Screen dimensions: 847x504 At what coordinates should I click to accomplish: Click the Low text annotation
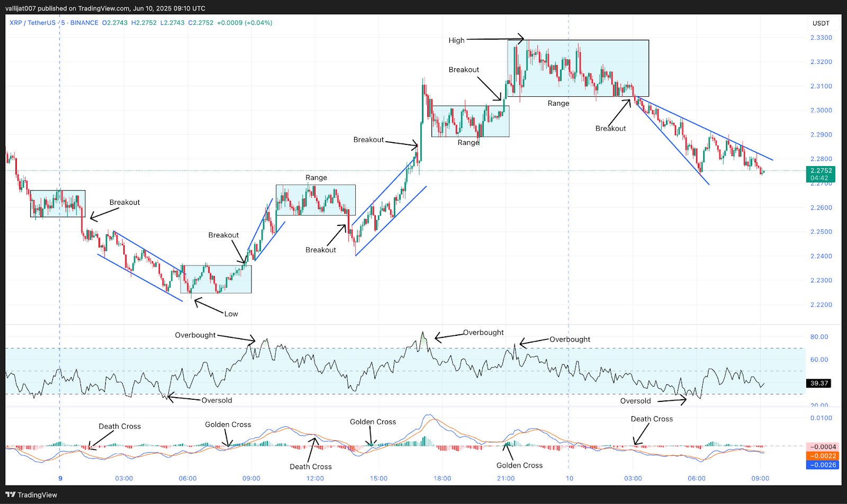tap(231, 314)
